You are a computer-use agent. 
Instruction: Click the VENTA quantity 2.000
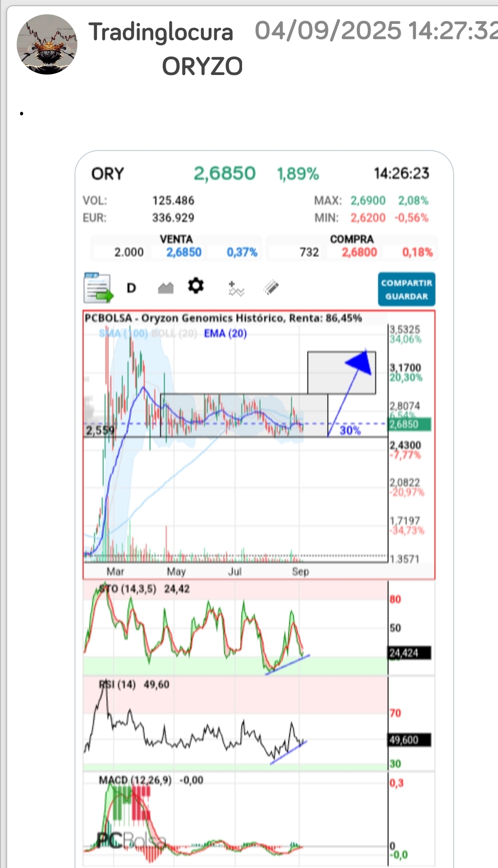pos(129,252)
